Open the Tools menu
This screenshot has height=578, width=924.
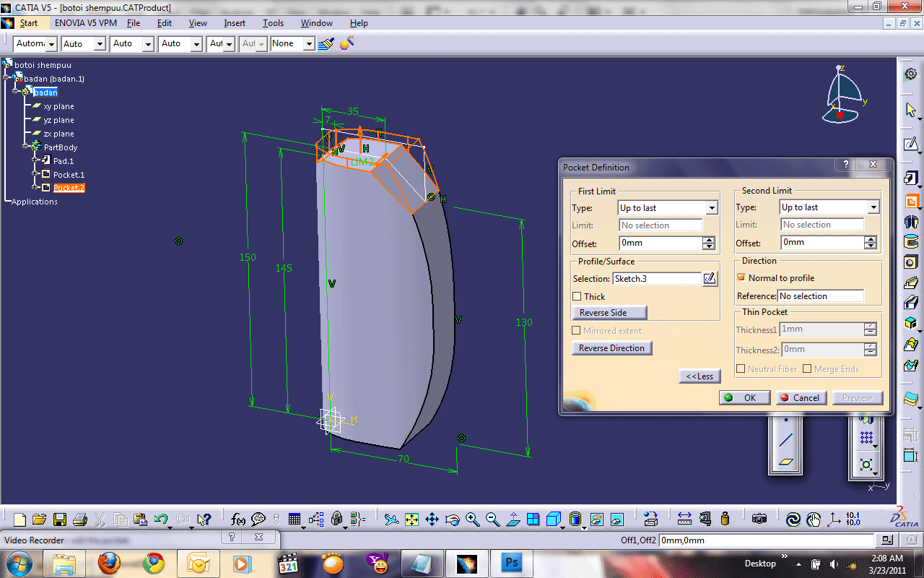pyautogui.click(x=273, y=22)
